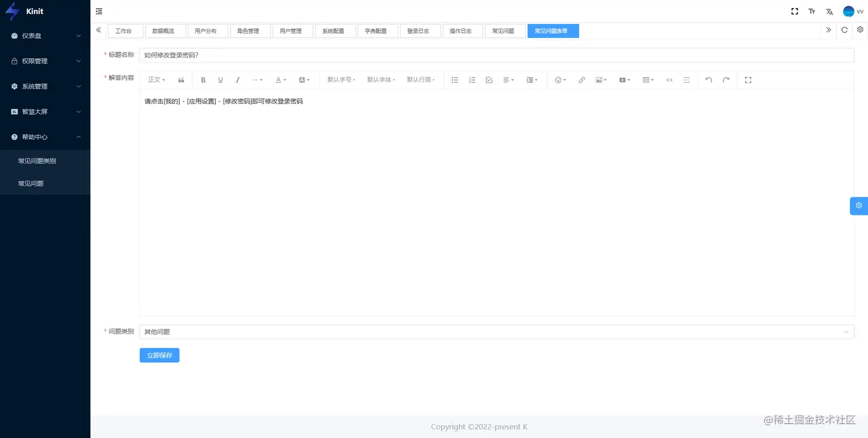Undo the last editor change
Viewport: 868px width, 438px height.
tap(708, 80)
